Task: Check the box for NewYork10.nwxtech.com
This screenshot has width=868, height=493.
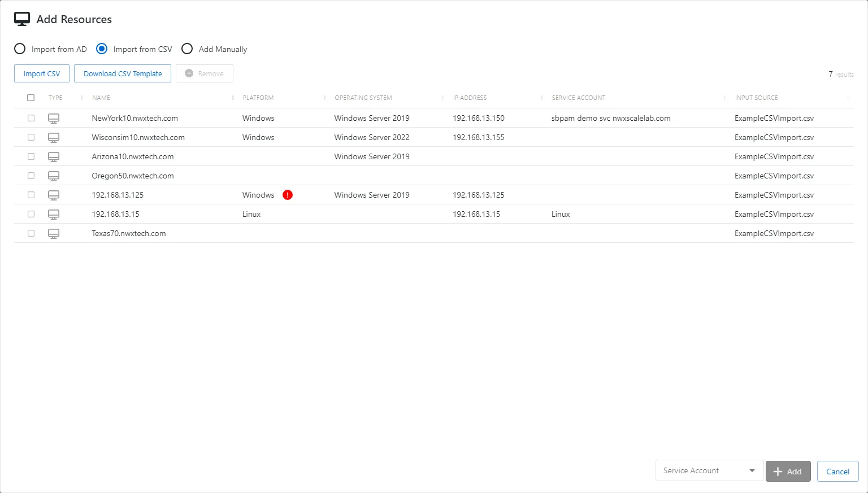Action: 31,118
